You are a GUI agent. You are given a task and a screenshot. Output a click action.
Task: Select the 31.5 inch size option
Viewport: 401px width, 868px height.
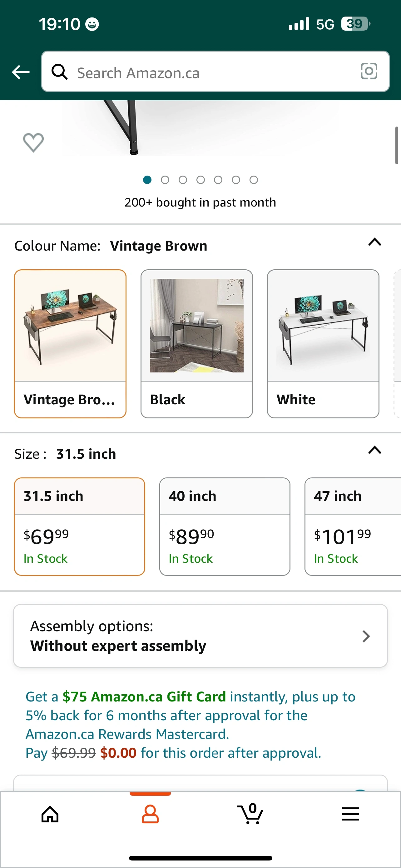coord(79,526)
